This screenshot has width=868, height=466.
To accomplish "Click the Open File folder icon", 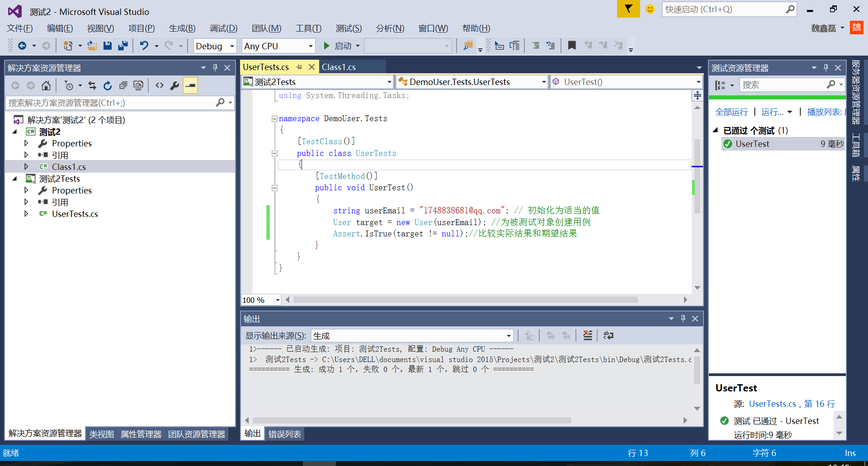I will (92, 46).
